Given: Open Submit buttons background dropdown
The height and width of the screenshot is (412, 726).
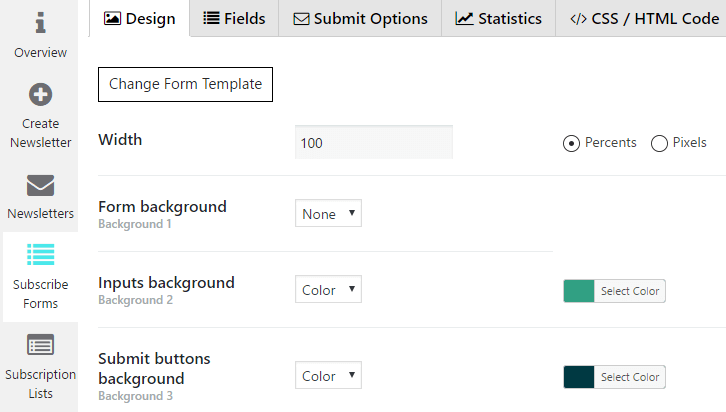Looking at the screenshot, I should pos(328,375).
